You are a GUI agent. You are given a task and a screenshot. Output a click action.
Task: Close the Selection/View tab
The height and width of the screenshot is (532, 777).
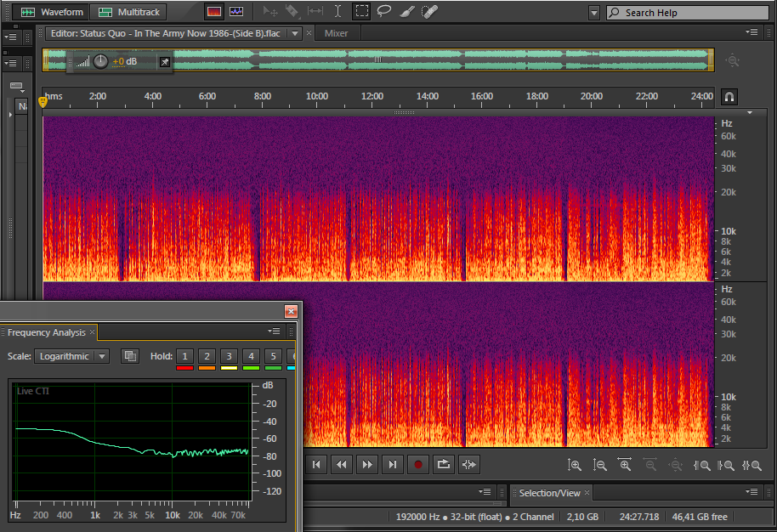[587, 492]
